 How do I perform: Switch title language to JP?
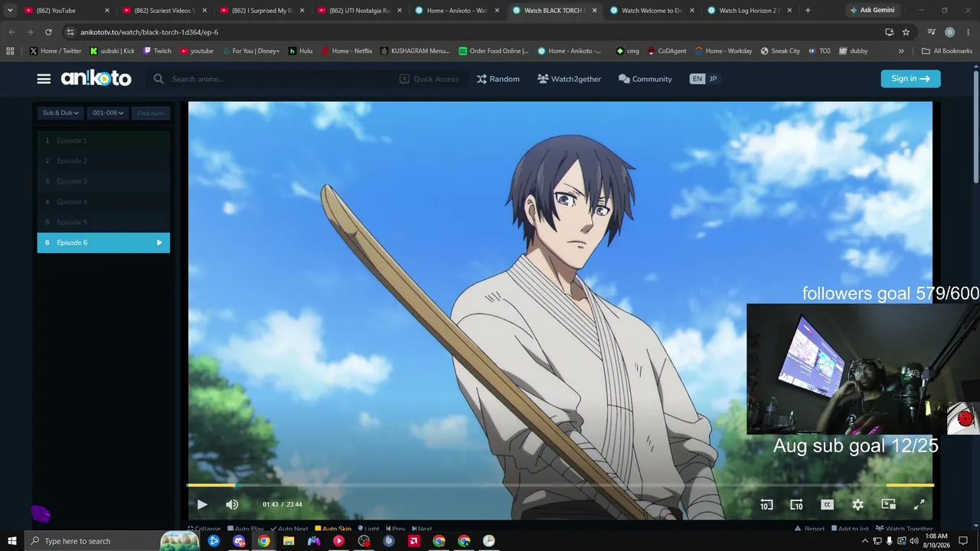[x=714, y=79]
